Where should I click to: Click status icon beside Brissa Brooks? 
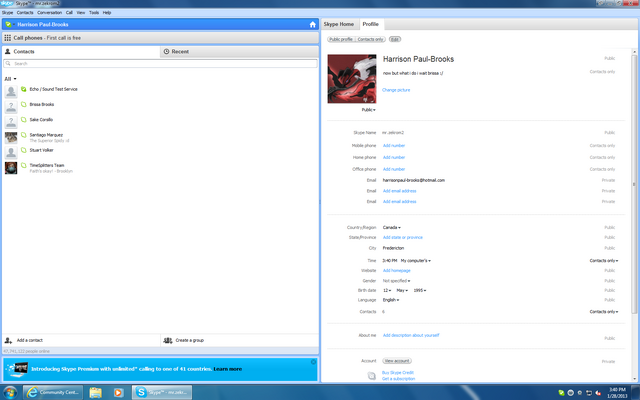coord(24,104)
